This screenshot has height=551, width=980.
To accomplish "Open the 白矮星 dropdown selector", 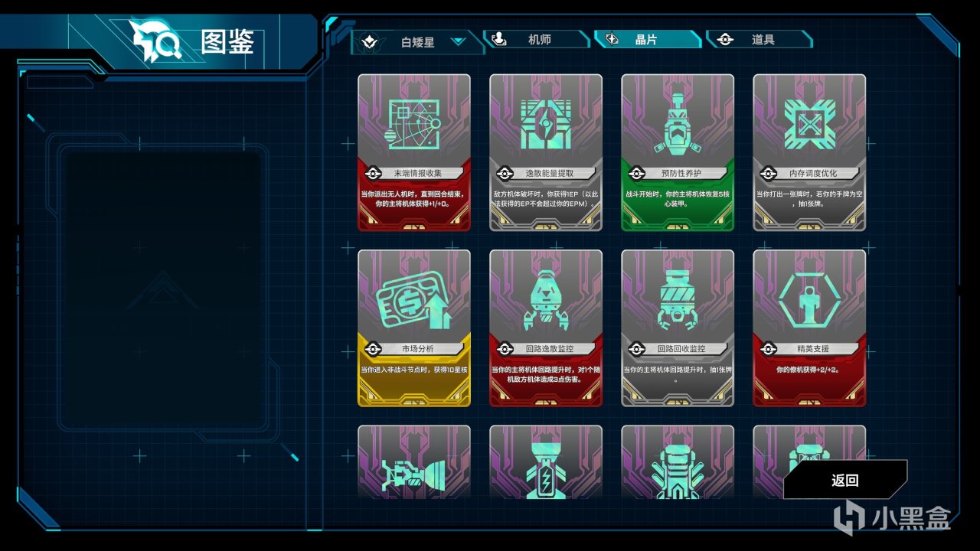I will [417, 41].
